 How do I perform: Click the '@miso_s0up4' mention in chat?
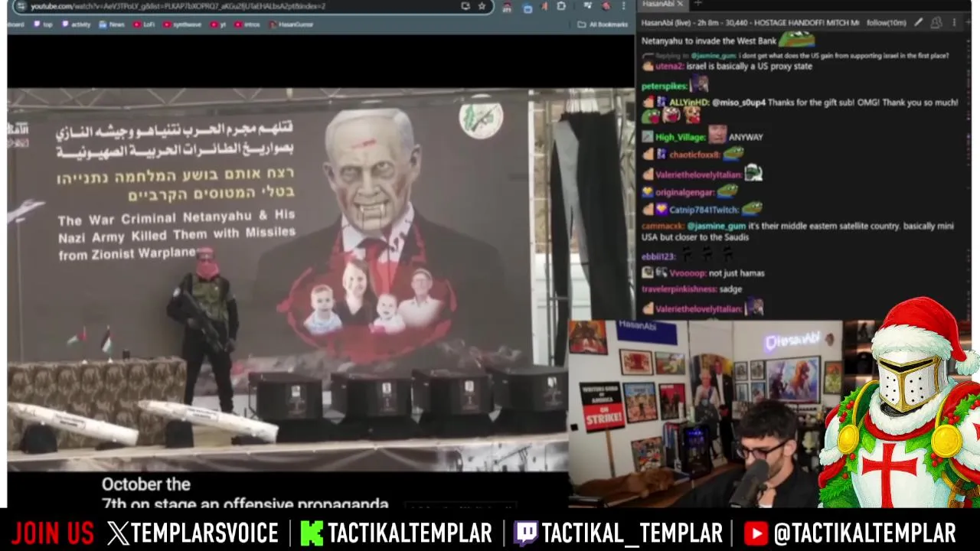pos(738,103)
